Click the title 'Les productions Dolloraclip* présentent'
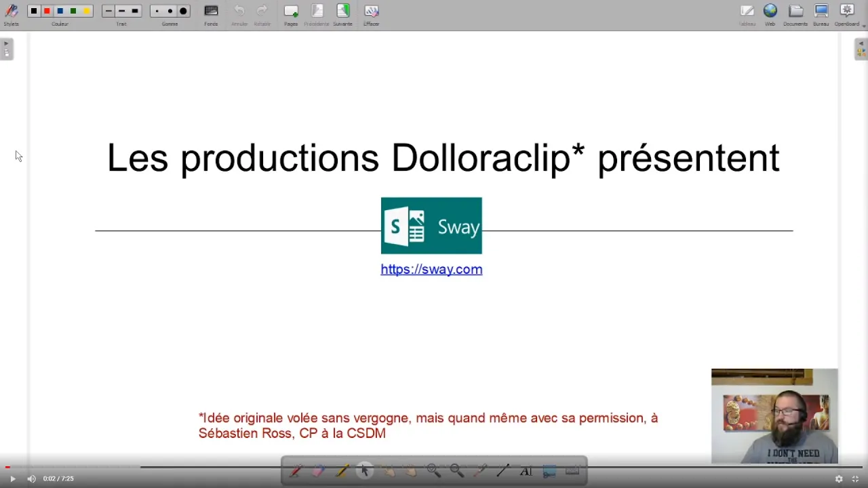868x488 pixels. [443, 158]
